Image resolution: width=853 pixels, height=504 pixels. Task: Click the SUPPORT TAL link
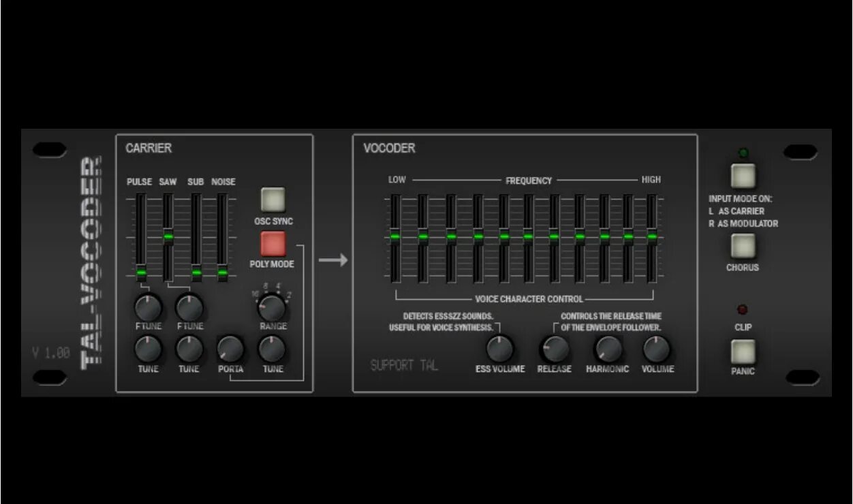click(404, 365)
